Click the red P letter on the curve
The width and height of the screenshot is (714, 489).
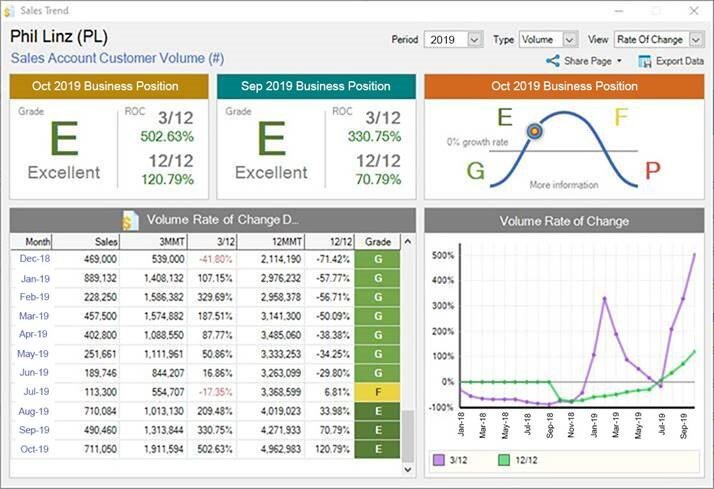[x=652, y=171]
